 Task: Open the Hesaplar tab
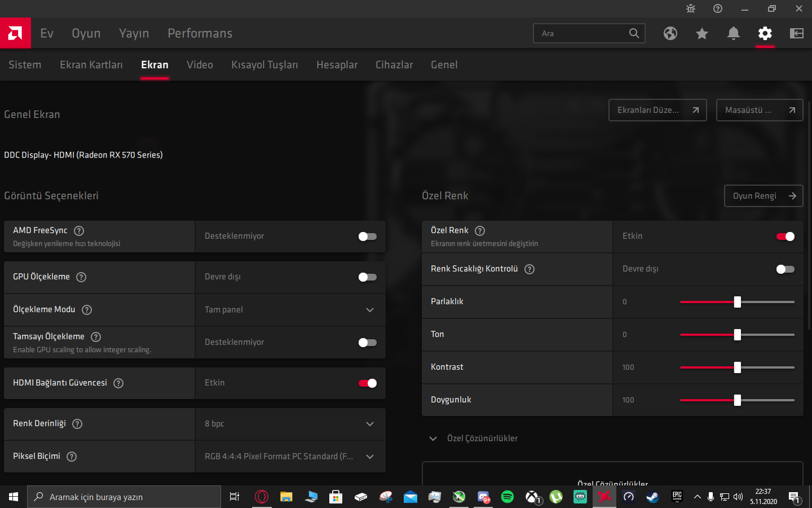click(x=337, y=65)
